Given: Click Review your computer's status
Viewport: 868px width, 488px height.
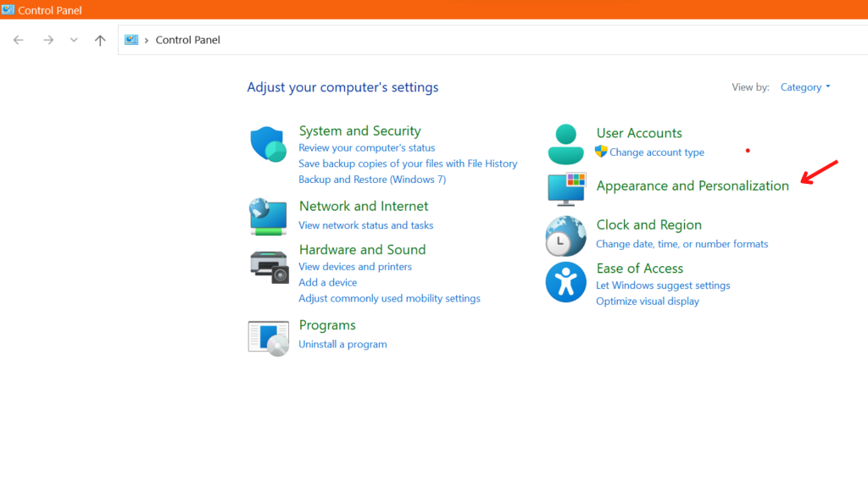Looking at the screenshot, I should pyautogui.click(x=366, y=147).
